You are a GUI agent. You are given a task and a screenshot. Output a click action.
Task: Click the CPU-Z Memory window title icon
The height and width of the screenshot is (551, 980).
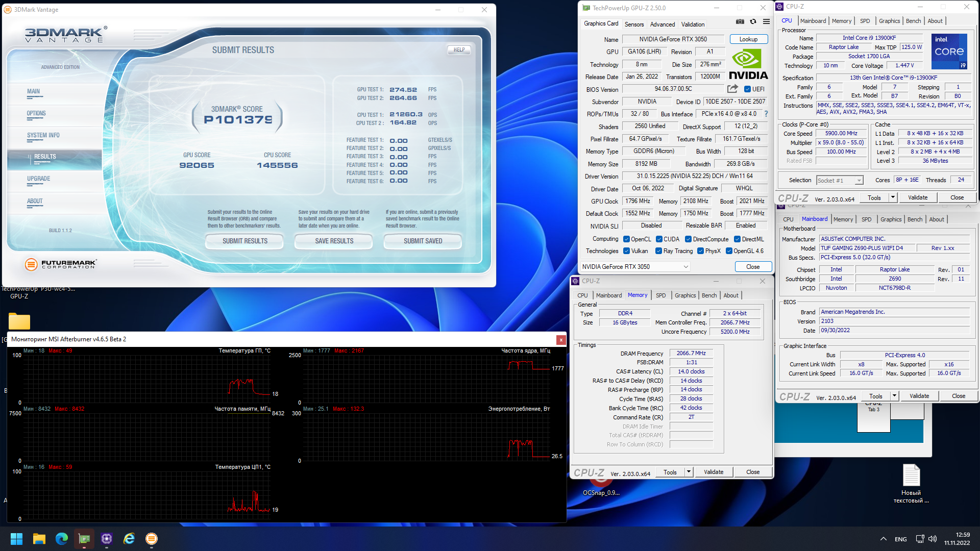tap(575, 281)
